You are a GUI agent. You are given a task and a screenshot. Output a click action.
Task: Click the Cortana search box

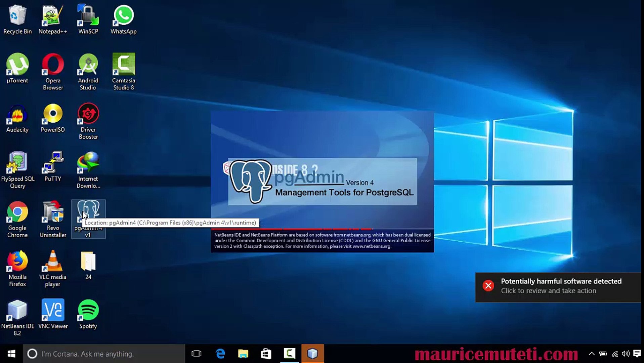[104, 354]
